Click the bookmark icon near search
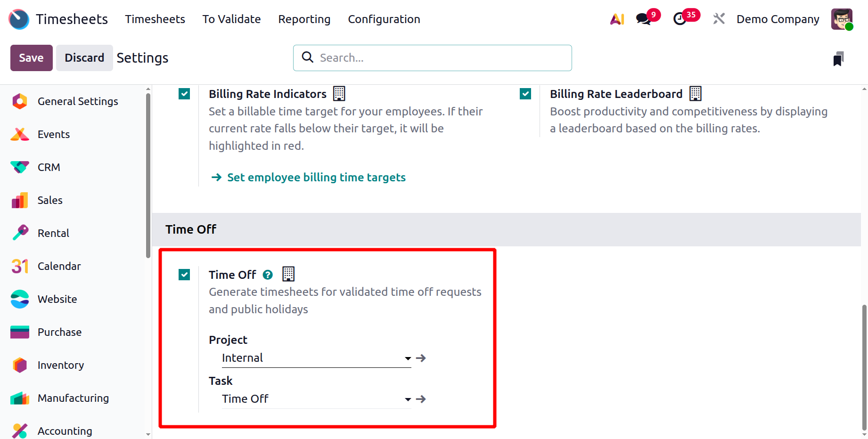Viewport: 868px width, 439px height. 838,59
